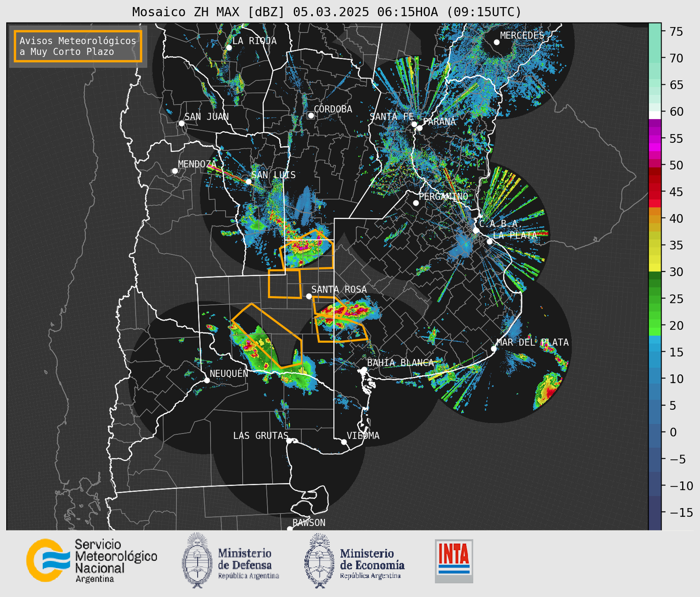Viewport: 700px width, 597px height.
Task: Select the SAN LUIS city label
Action: pyautogui.click(x=273, y=175)
